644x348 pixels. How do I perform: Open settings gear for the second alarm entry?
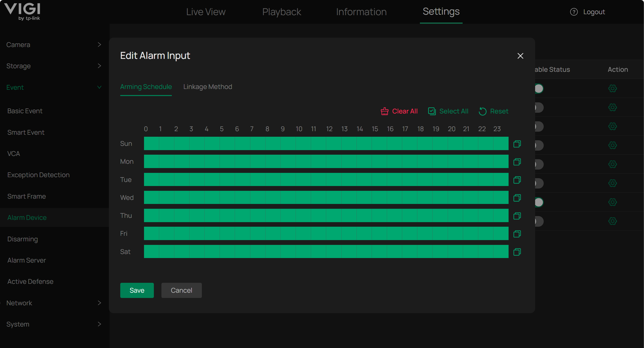pos(613,107)
